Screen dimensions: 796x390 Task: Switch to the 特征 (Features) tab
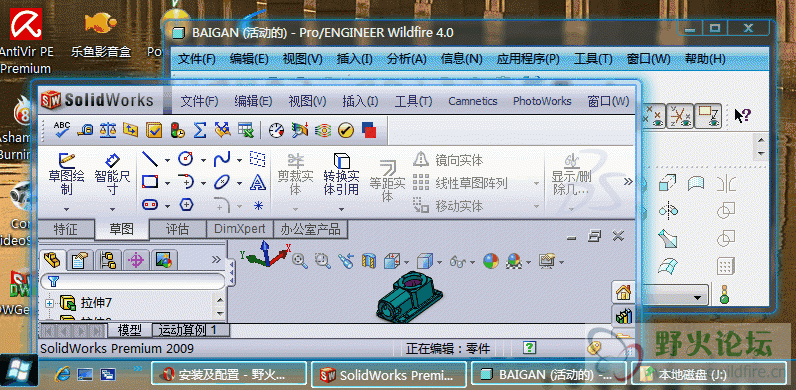pyautogui.click(x=66, y=229)
